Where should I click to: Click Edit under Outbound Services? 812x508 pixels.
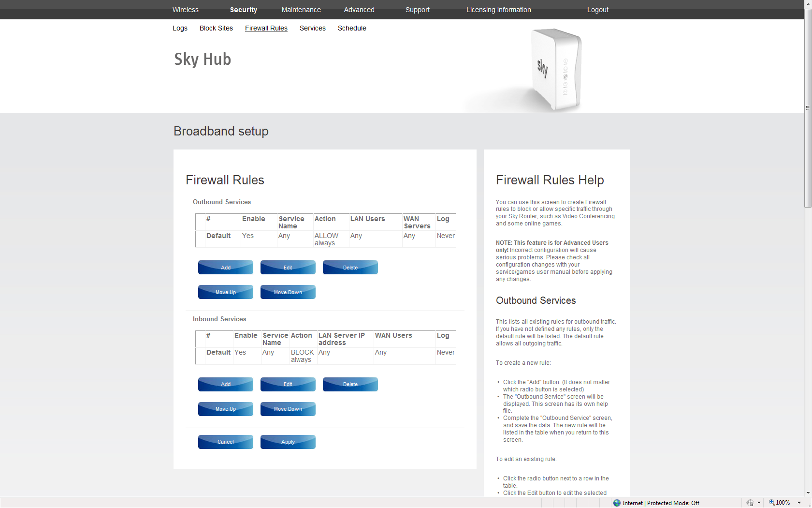288,268
